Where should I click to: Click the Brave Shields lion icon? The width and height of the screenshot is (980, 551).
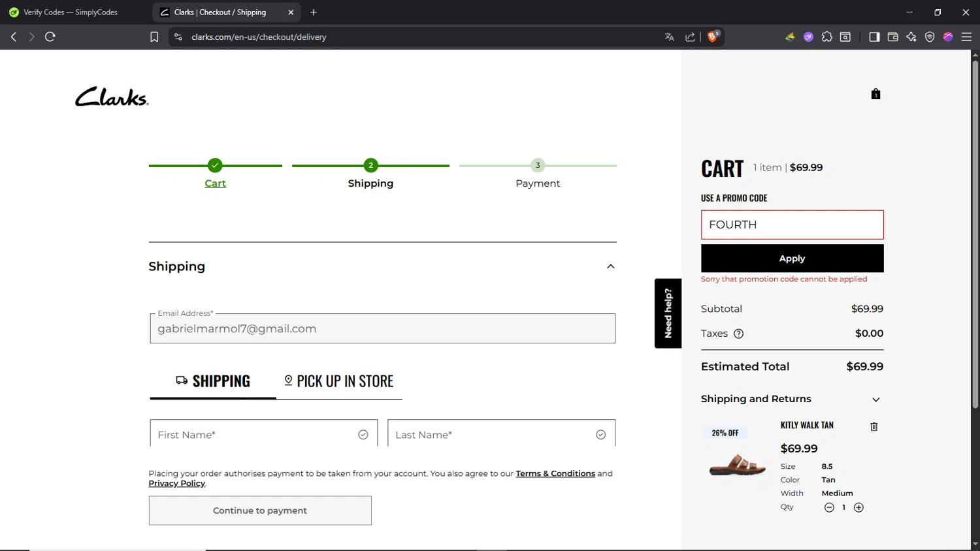tap(713, 37)
